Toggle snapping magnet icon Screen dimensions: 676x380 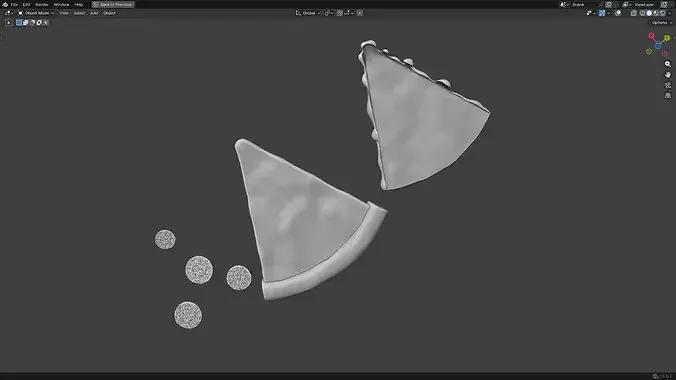coord(340,13)
